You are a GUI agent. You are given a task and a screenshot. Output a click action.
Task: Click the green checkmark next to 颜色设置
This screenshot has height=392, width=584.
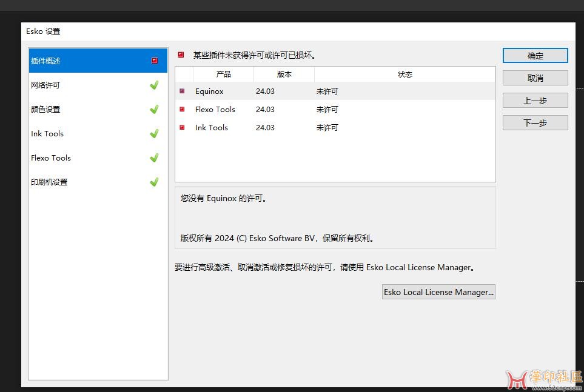pyautogui.click(x=154, y=110)
